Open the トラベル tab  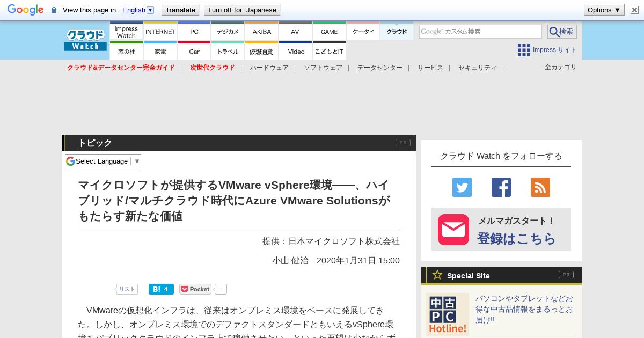pos(228,51)
